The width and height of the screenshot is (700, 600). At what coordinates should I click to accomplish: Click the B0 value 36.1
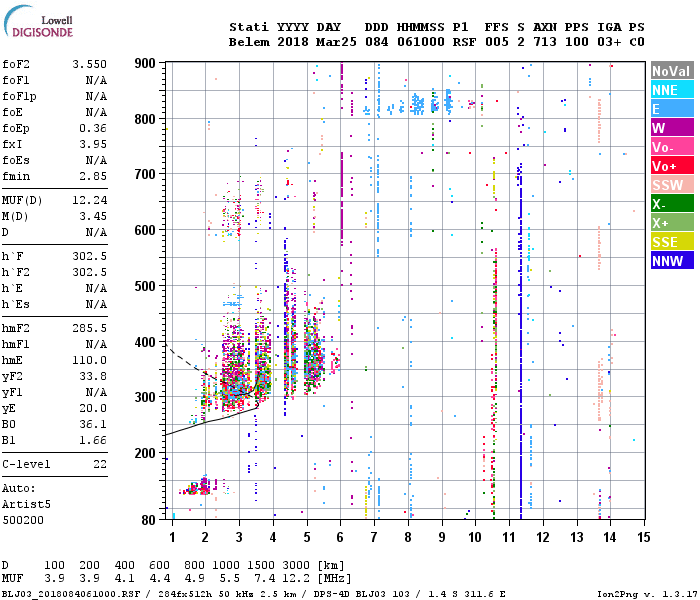coord(93,424)
